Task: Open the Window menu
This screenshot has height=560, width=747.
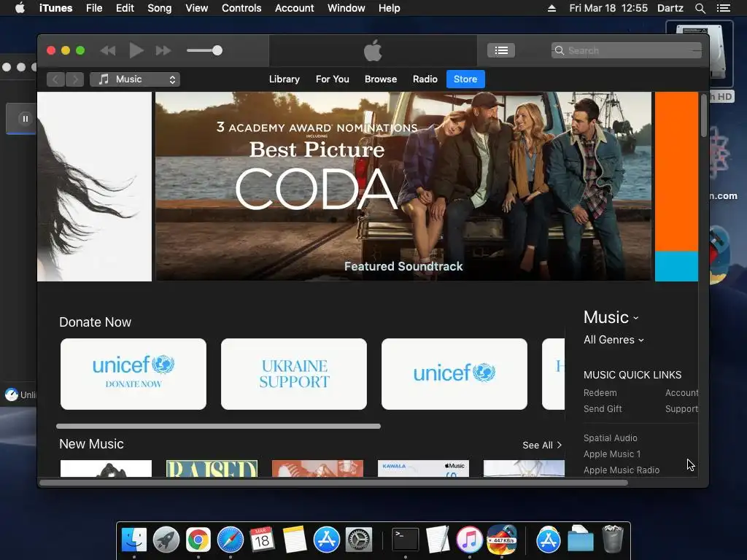Action: pos(347,8)
